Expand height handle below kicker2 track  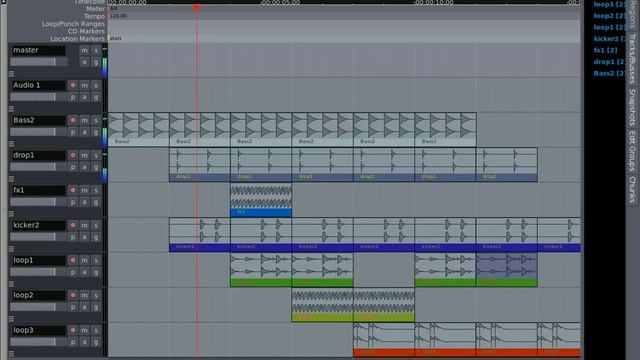tap(11, 249)
